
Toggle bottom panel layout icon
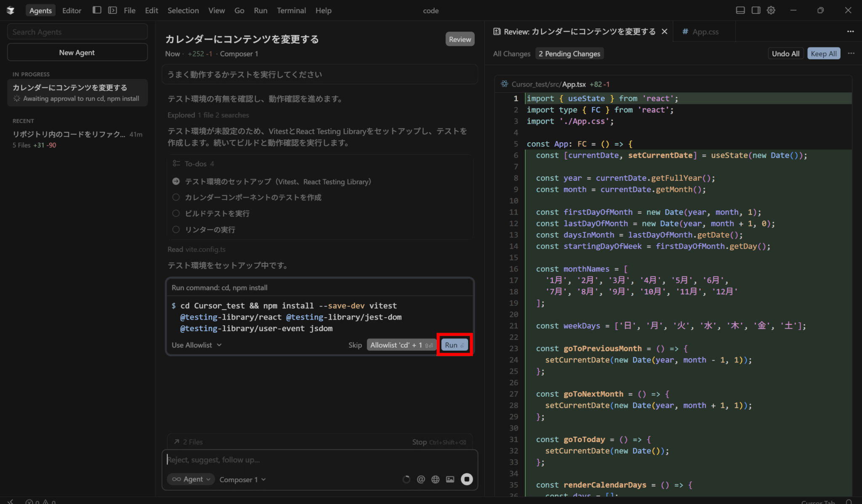pos(740,10)
